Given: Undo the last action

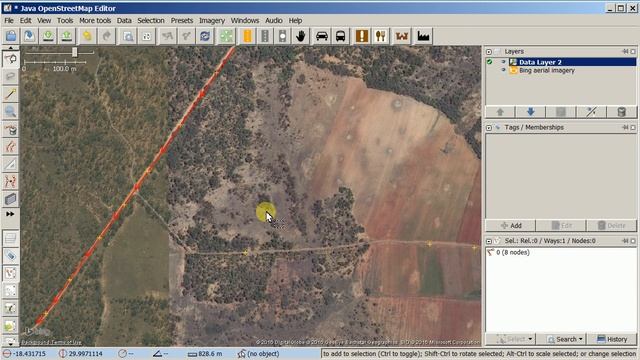Looking at the screenshot, I should 87,36.
